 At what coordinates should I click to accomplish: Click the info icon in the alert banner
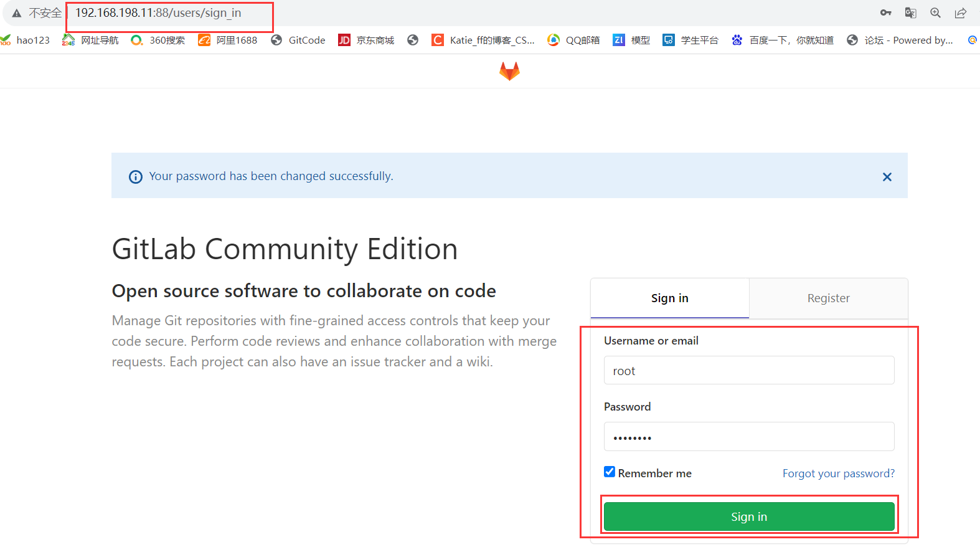click(x=135, y=177)
